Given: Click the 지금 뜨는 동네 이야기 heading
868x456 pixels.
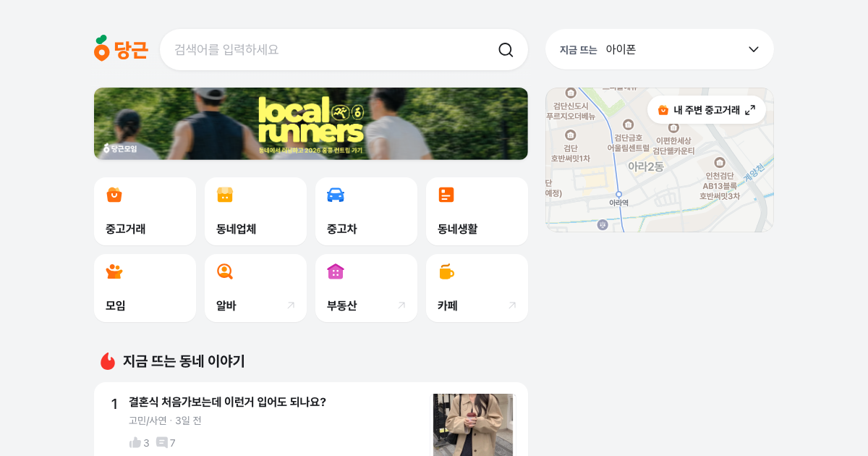Looking at the screenshot, I should [184, 361].
